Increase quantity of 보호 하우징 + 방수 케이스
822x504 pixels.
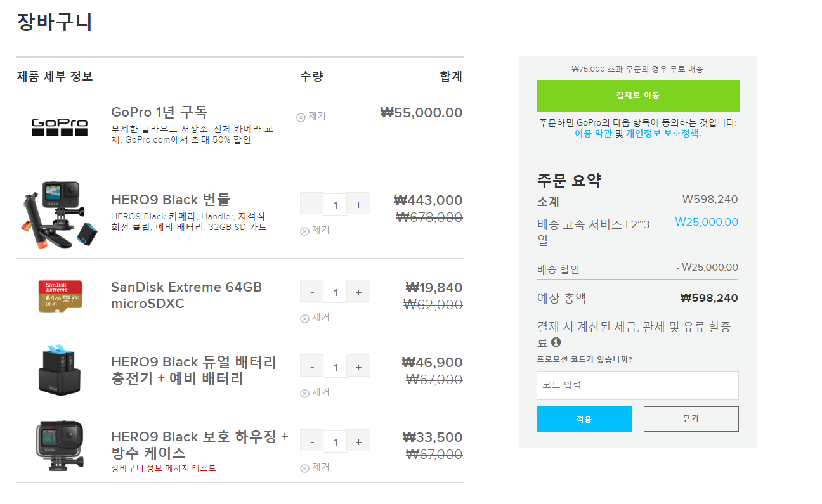point(358,442)
